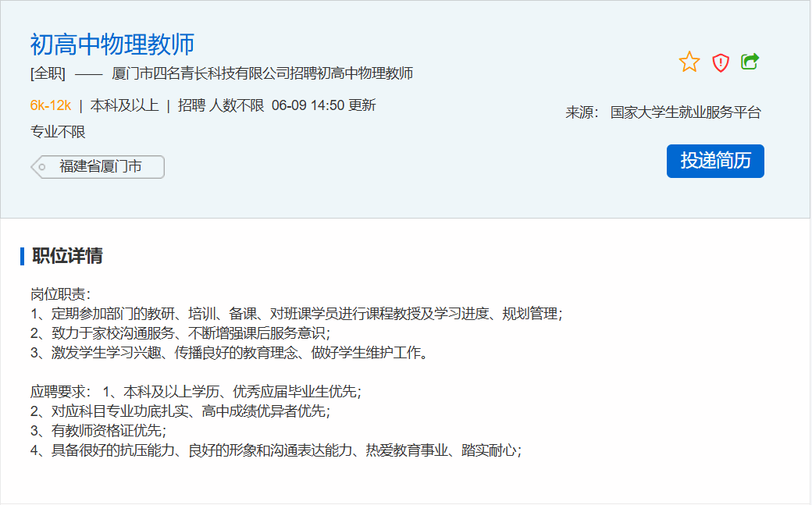Open the 初高中物理教师 job title link
This screenshot has width=812, height=505.
coord(112,44)
